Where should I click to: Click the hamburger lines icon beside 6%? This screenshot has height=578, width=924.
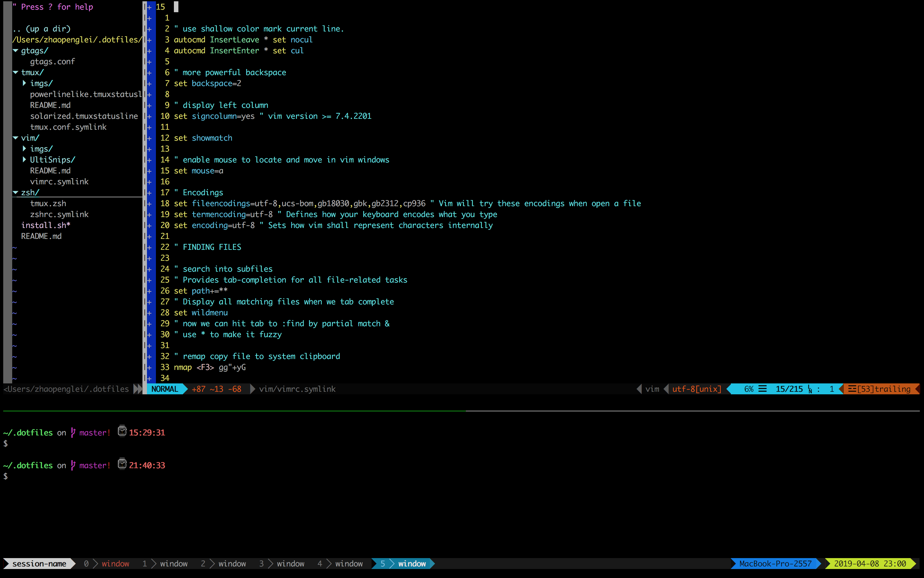coord(763,389)
